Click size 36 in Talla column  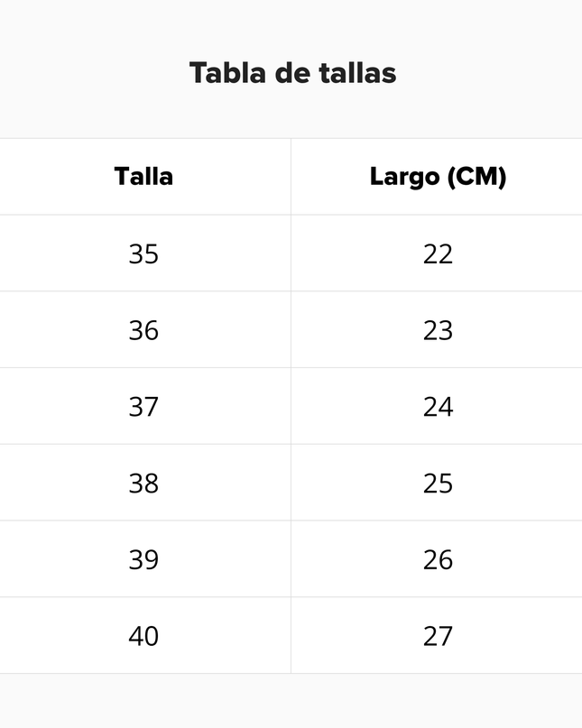click(x=143, y=331)
